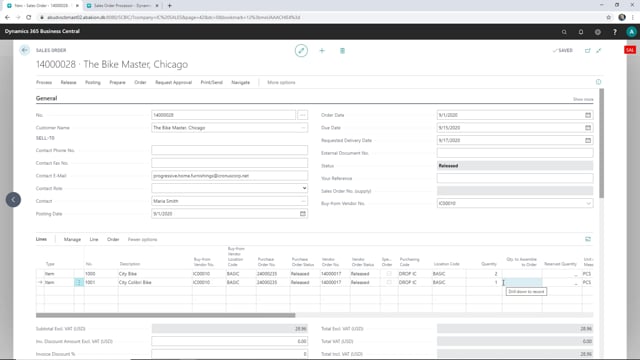This screenshot has width=640, height=360.
Task: Go back using the arrow icon
Action: coord(24,50)
